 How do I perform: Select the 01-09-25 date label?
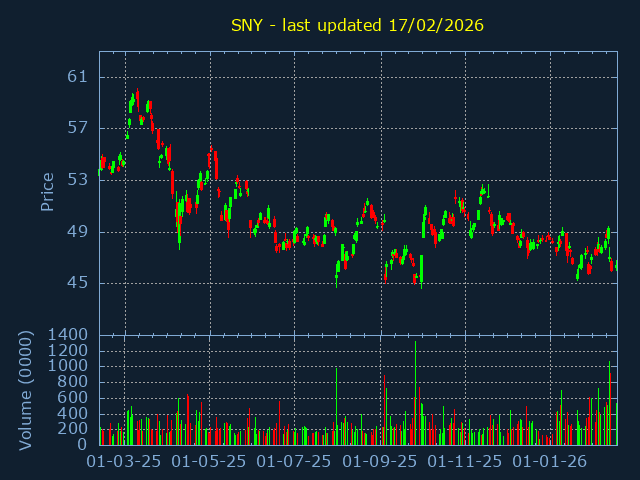[380, 462]
